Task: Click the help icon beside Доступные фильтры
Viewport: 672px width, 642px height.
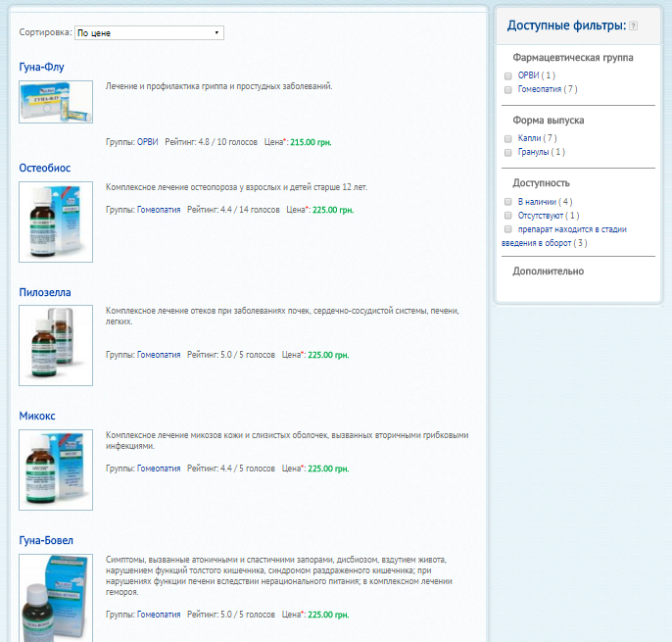Action: tap(634, 25)
